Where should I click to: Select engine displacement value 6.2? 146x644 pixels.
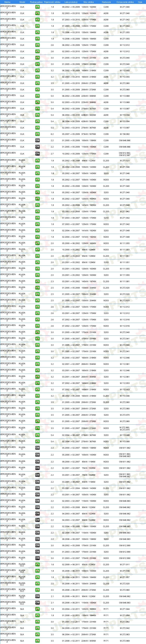pyautogui.click(x=52, y=134)
